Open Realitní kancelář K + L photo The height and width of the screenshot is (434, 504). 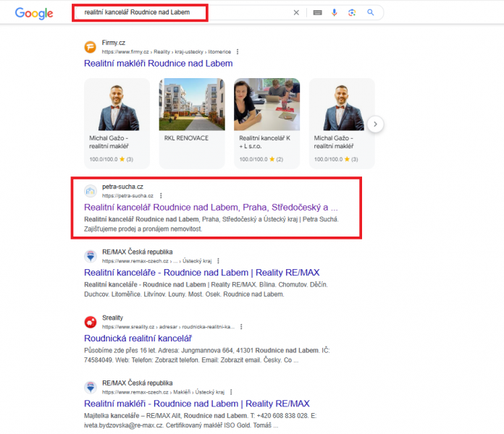(266, 105)
